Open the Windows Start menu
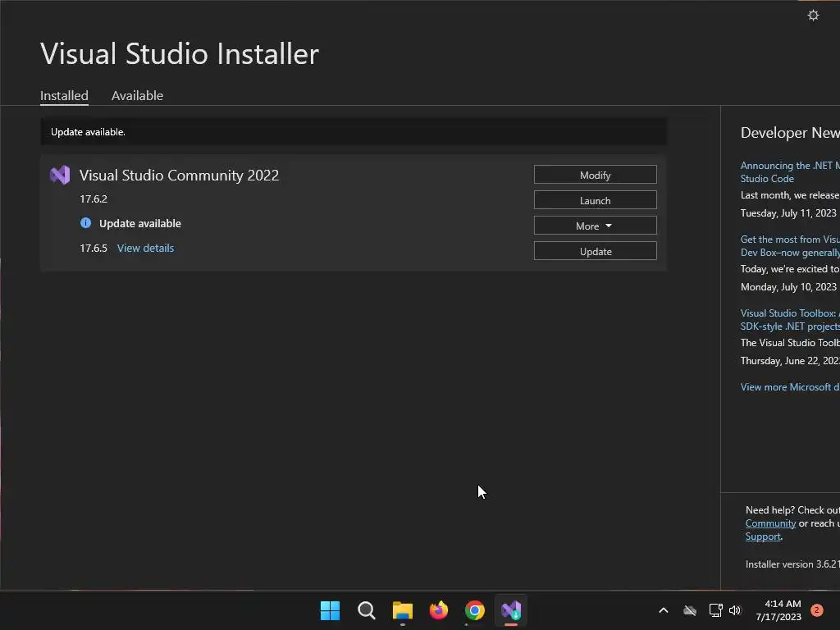The image size is (840, 630). pyautogui.click(x=330, y=610)
